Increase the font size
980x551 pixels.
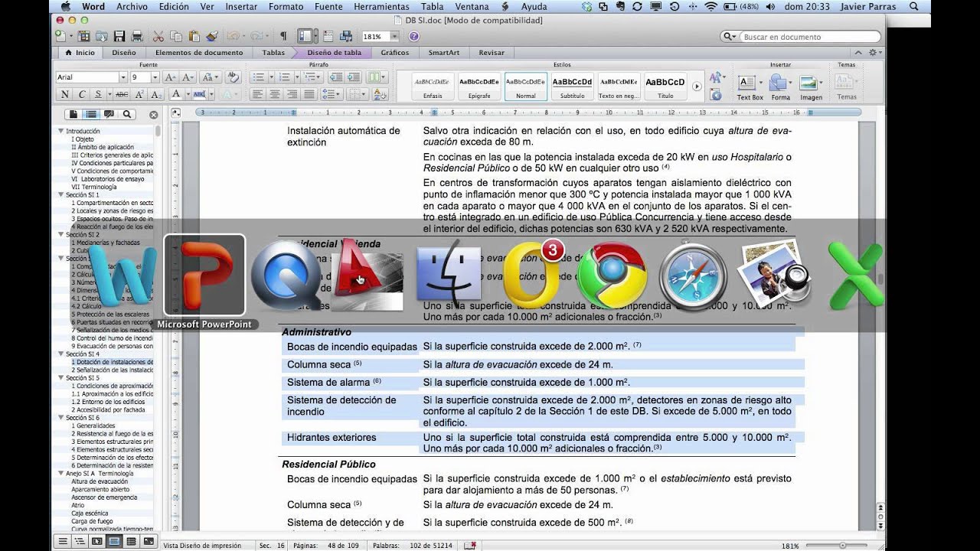pyautogui.click(x=170, y=77)
